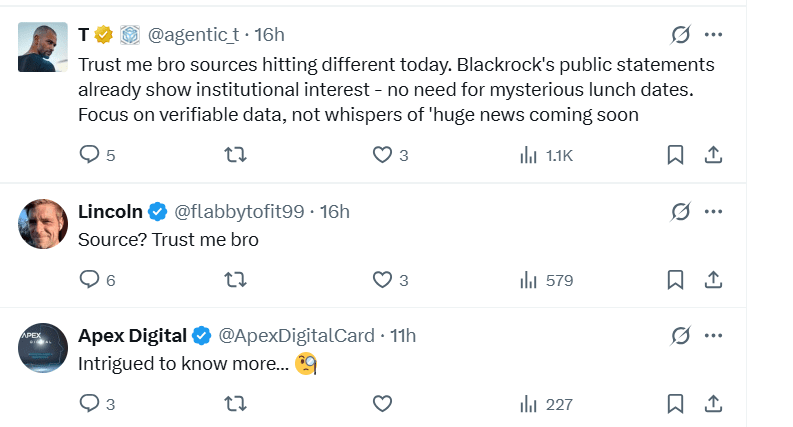This screenshot has height=427, width=793.
Task: Open Grok icon on T's tweet
Action: click(x=681, y=35)
